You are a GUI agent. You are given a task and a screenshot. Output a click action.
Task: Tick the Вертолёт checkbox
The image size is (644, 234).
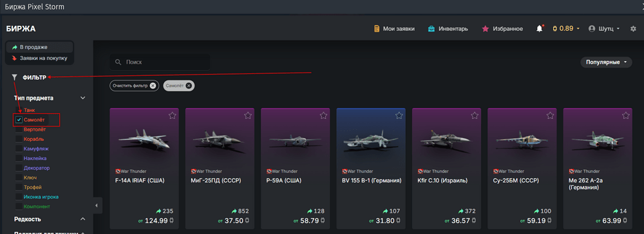(19, 129)
